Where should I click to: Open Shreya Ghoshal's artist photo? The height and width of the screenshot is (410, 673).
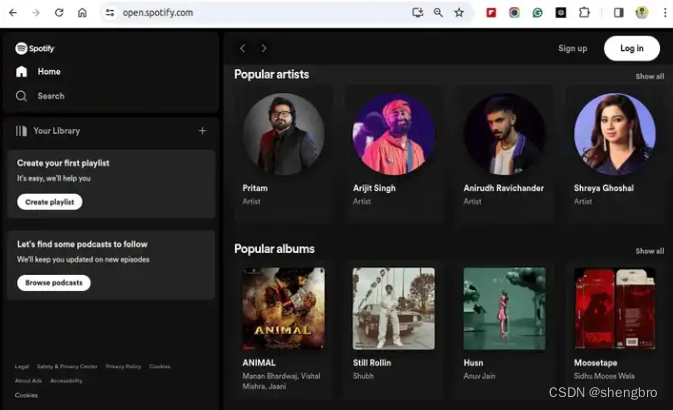[615, 134]
